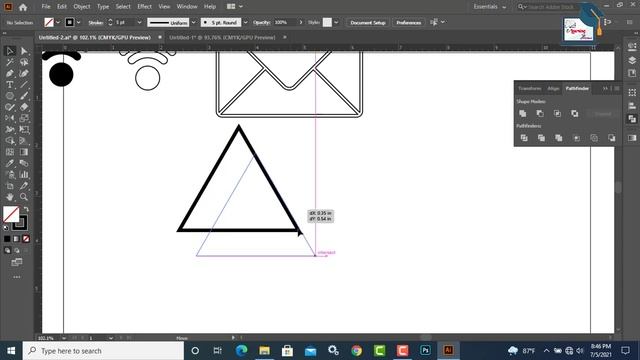Click Minus Front in Pathfinder panel
Viewport: 640px width, 360px height.
click(x=540, y=113)
